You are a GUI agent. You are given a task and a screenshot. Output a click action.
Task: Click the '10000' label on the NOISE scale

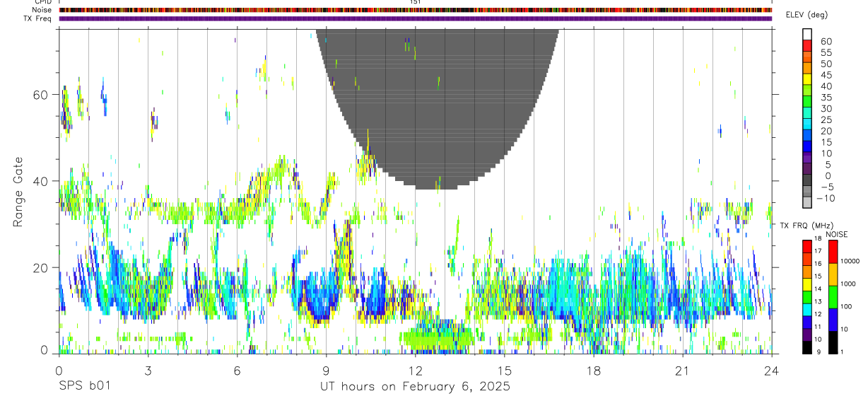click(850, 261)
